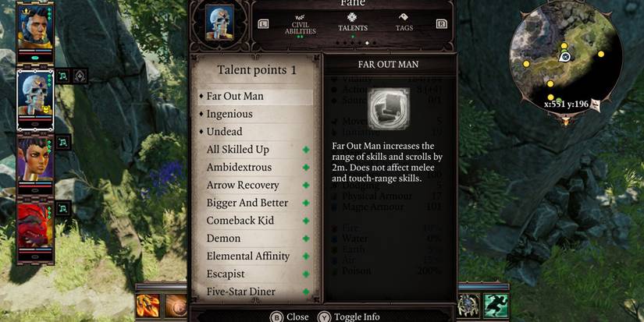Viewport: 644px width, 322px height.
Task: Open the Tags tab
Action: [x=404, y=23]
